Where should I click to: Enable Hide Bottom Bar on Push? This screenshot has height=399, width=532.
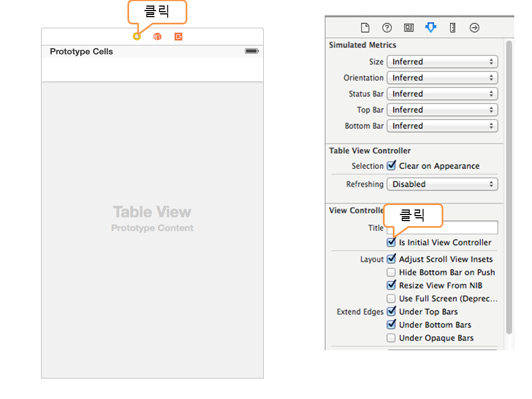(391, 273)
